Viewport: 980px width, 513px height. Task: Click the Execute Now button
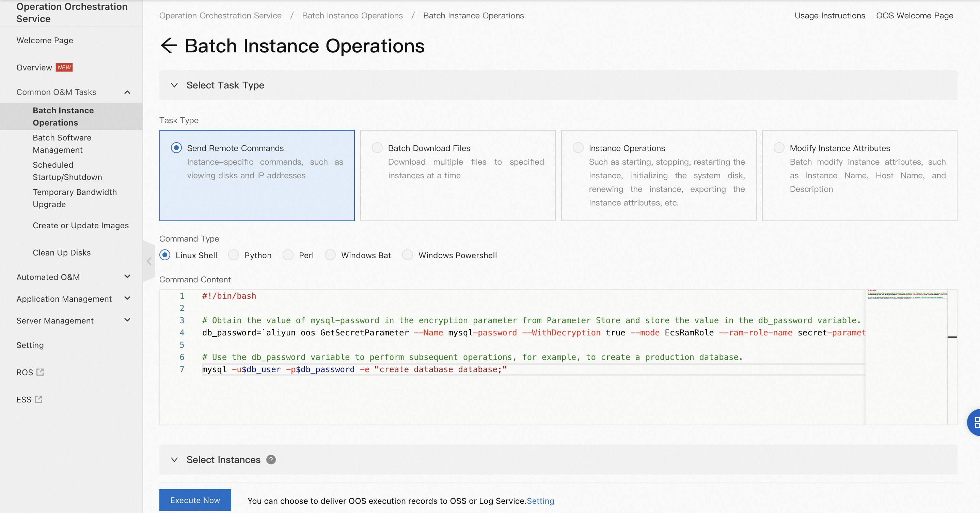coord(195,500)
